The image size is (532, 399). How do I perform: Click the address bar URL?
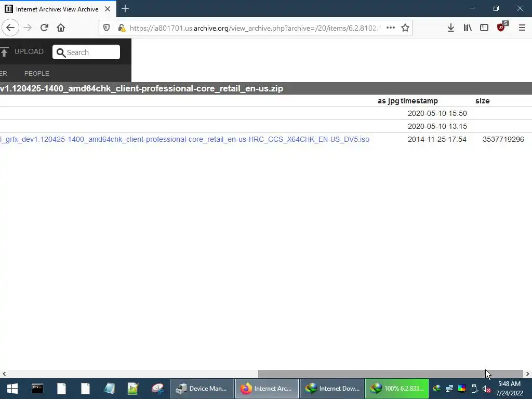255,28
